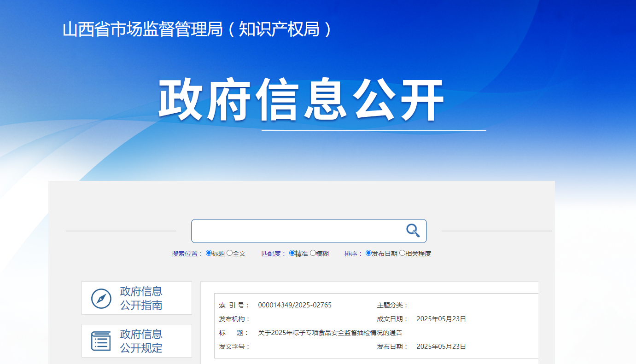Screen dimensions: 636x364
Task: Click the 搜索位置 label
Action: (x=187, y=254)
